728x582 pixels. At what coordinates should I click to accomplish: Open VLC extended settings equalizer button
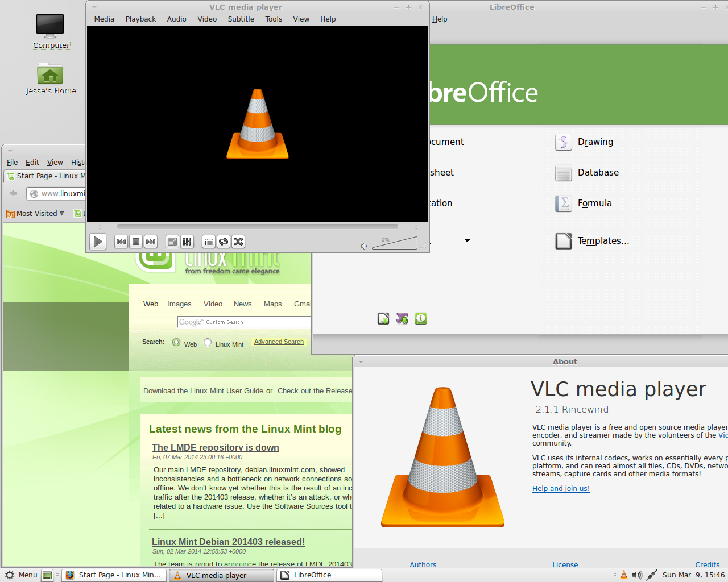[x=187, y=242]
